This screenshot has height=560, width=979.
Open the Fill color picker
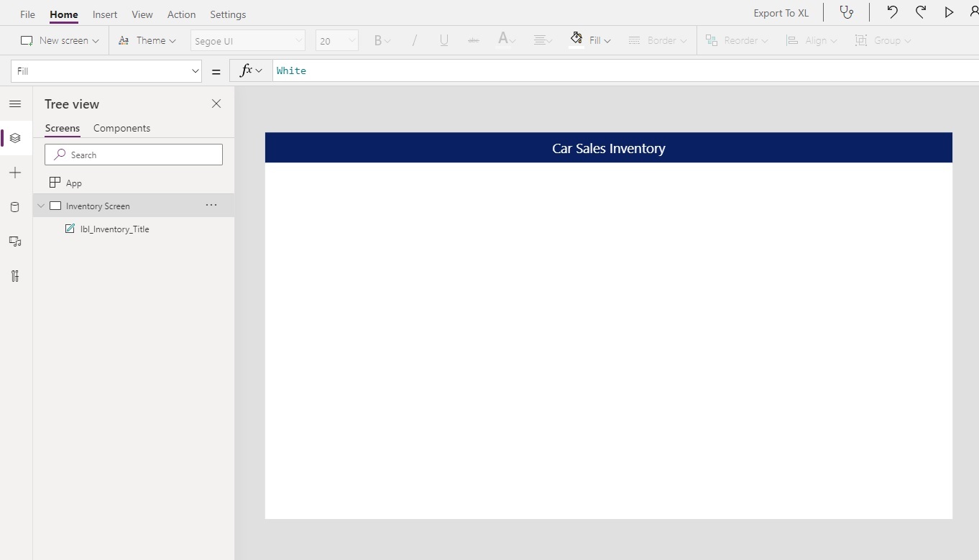click(x=591, y=40)
